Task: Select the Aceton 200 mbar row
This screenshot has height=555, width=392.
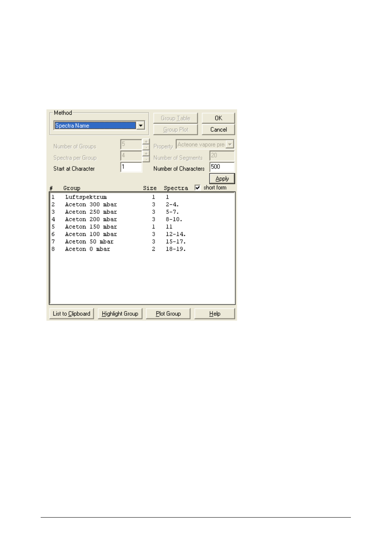Action: click(142, 220)
